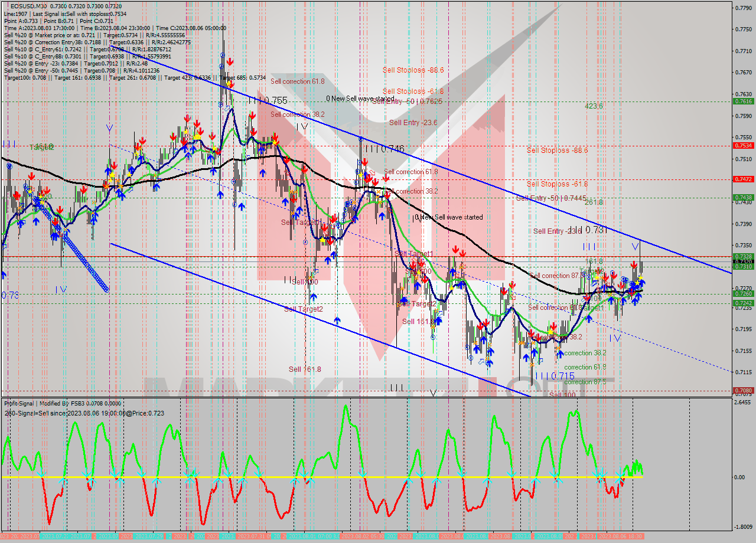Click the 0.00 oscillator scale value
The height and width of the screenshot is (543, 756).
(740, 477)
